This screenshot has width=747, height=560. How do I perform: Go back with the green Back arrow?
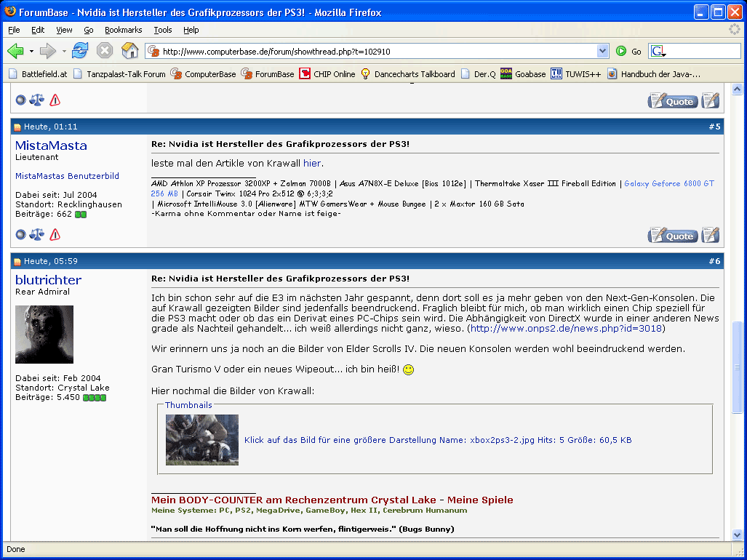[16, 51]
